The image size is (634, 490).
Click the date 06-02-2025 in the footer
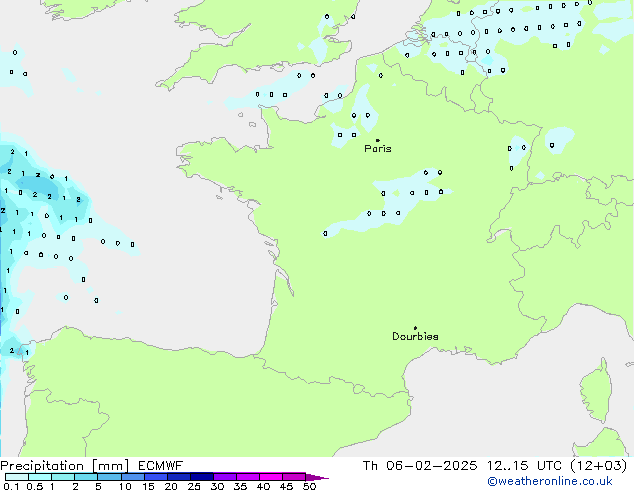pyautogui.click(x=431, y=466)
